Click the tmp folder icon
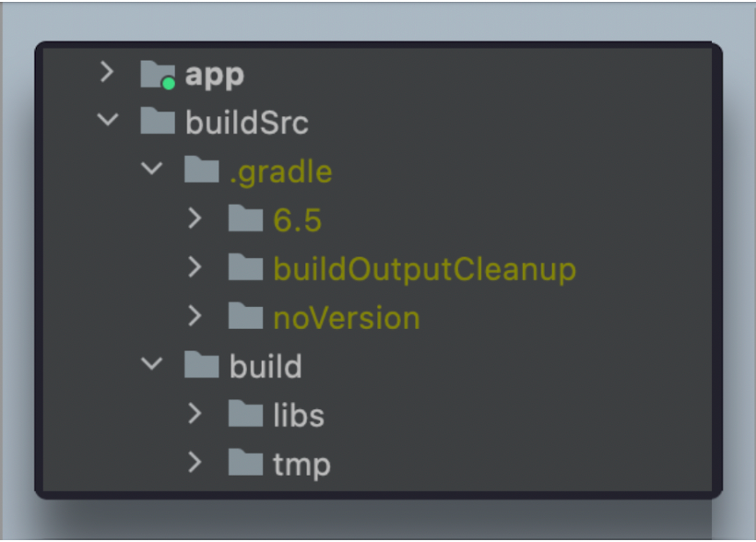 point(245,463)
